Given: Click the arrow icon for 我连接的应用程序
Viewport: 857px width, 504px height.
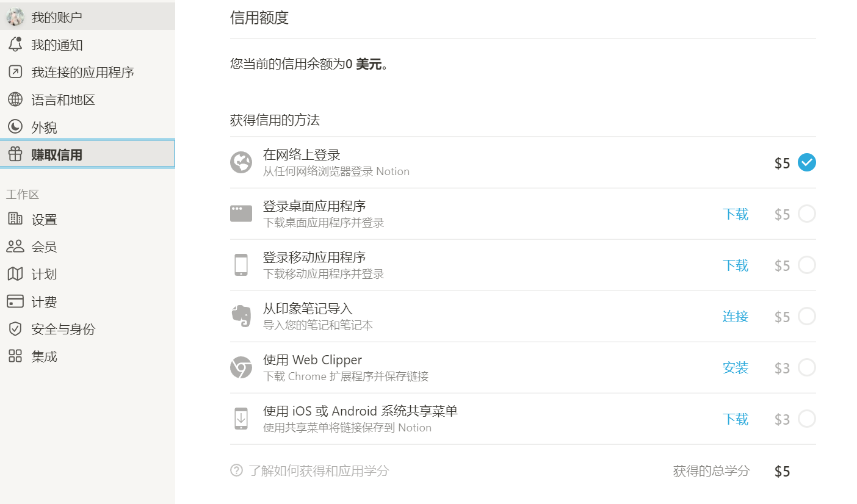Looking at the screenshot, I should (x=15, y=72).
